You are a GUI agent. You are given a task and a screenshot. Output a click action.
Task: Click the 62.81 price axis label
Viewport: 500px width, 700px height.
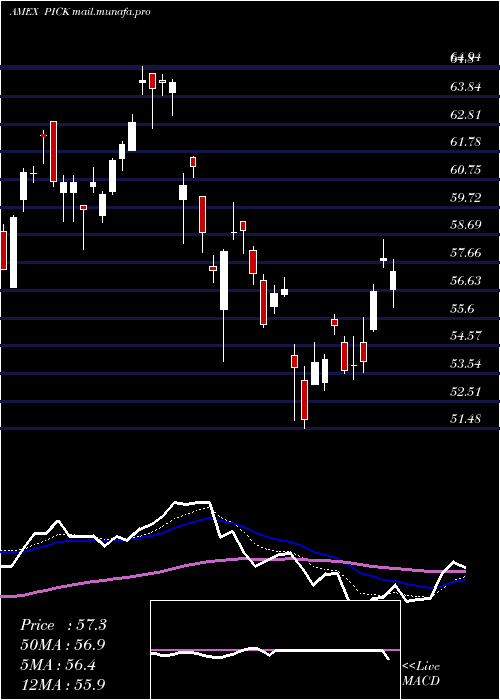pyautogui.click(x=466, y=115)
